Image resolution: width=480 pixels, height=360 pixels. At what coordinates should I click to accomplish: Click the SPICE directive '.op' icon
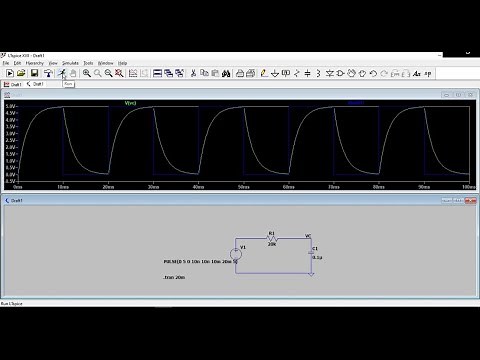(x=428, y=73)
